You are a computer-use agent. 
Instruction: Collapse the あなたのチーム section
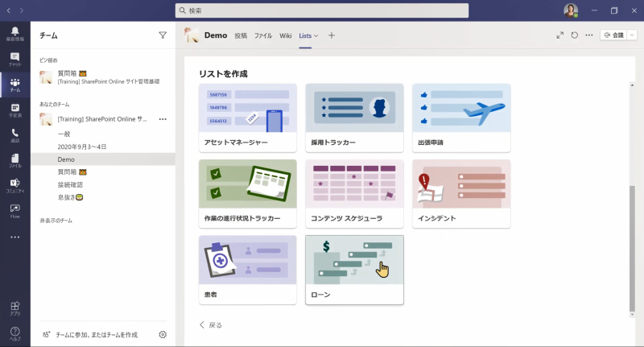pos(55,105)
